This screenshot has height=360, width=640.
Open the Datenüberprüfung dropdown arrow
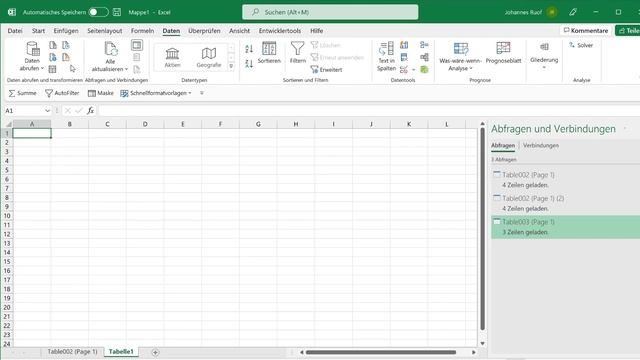[413, 70]
